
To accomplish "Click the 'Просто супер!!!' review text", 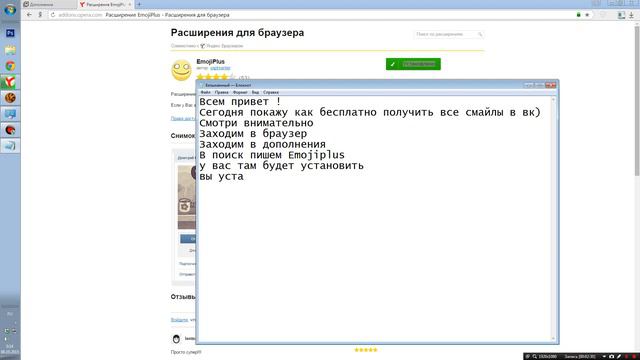I will pos(186,352).
